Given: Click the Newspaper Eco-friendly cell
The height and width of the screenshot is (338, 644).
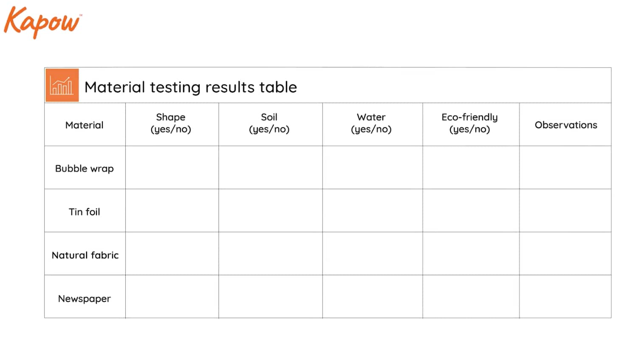Looking at the screenshot, I should (471, 296).
